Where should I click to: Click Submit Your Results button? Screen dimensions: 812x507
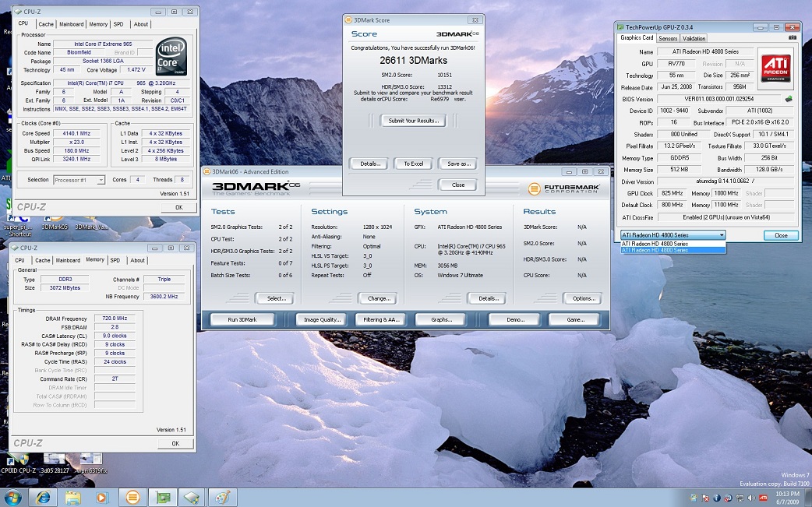tap(413, 121)
